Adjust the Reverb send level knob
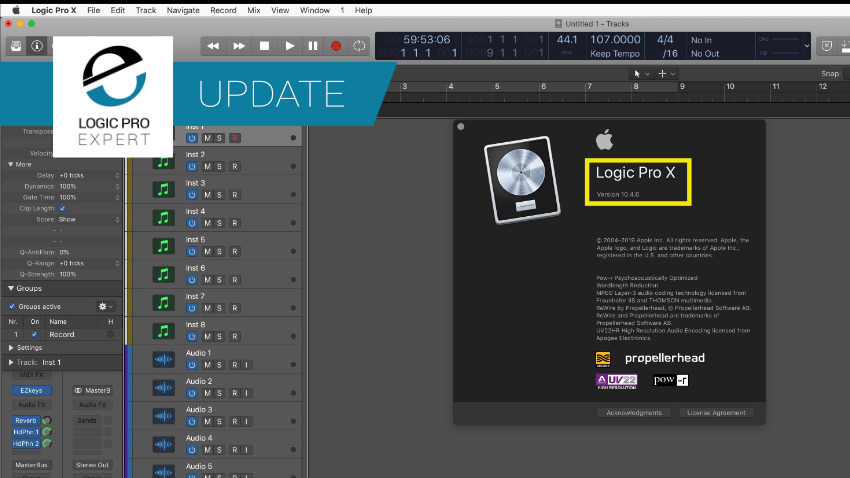This screenshot has width=850, height=478. point(47,421)
